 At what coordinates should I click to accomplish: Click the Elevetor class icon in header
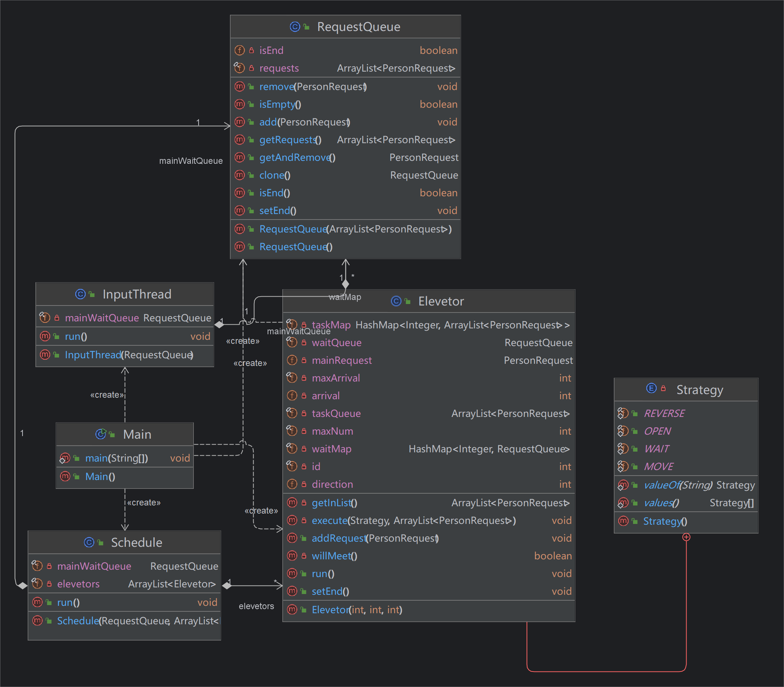point(396,301)
